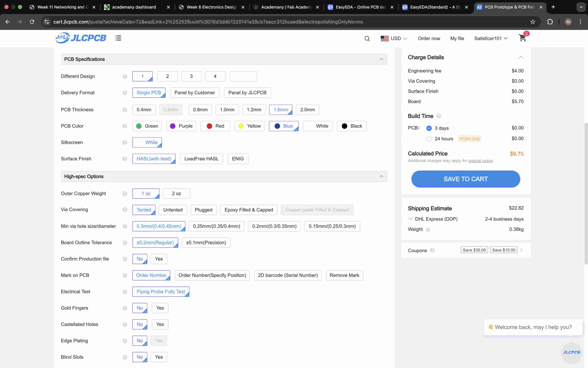The image size is (588, 368).
Task: Click help icon next to Coupons
Action: click(432, 250)
